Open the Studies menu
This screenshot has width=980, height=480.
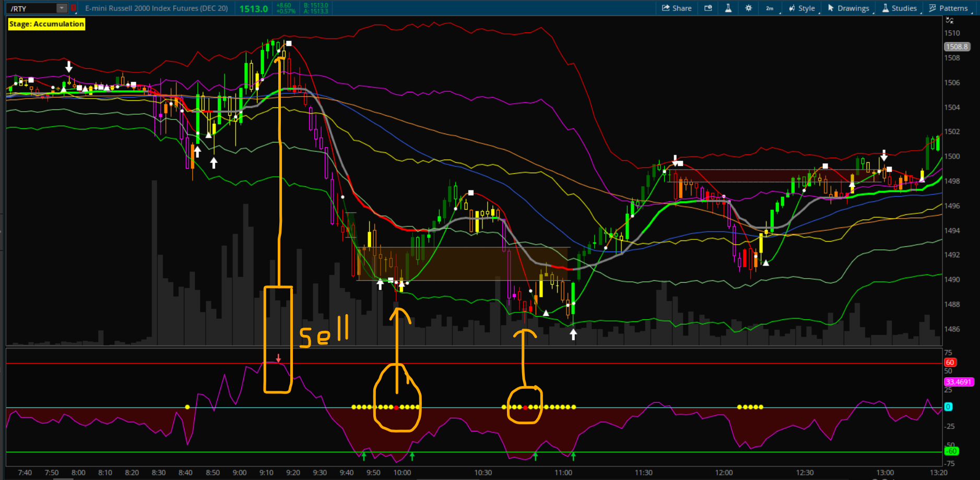900,8
